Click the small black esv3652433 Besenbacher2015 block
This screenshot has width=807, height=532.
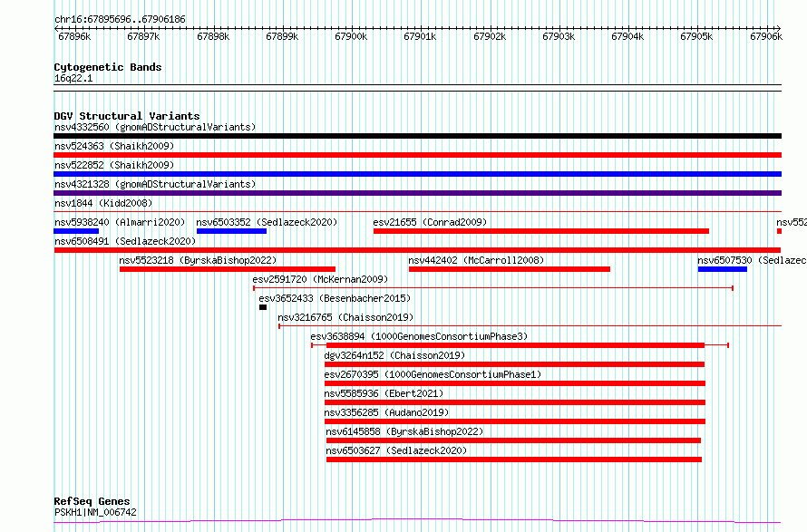263,307
